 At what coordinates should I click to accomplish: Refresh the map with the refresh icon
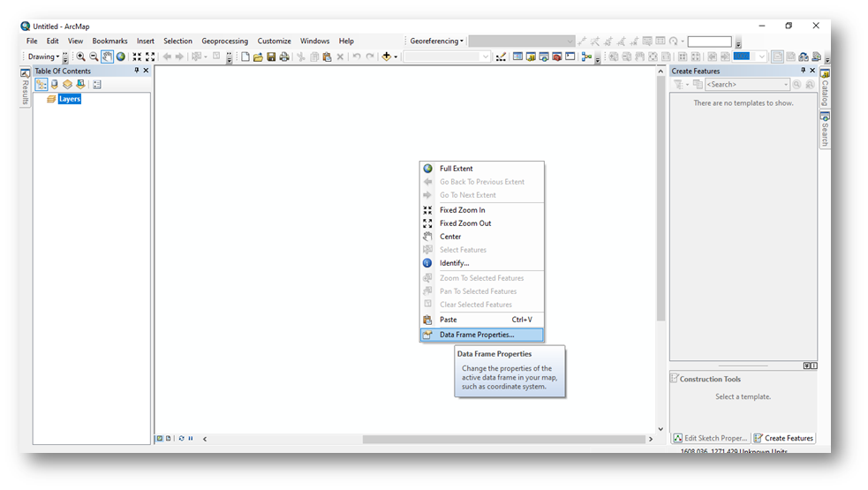pos(182,439)
